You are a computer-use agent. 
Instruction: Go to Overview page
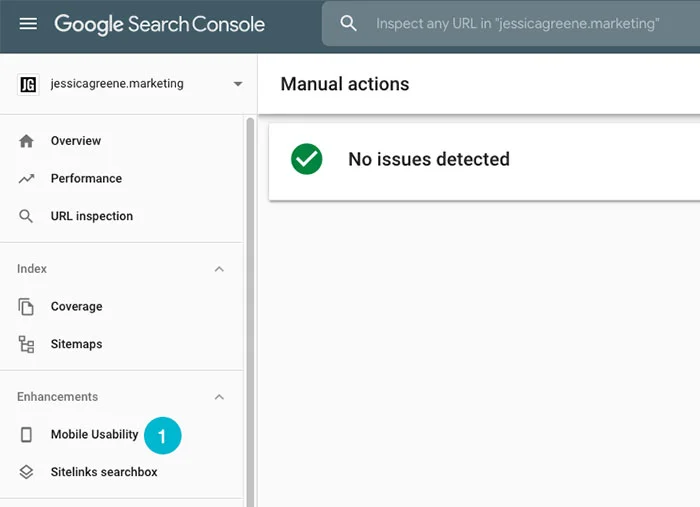[76, 141]
